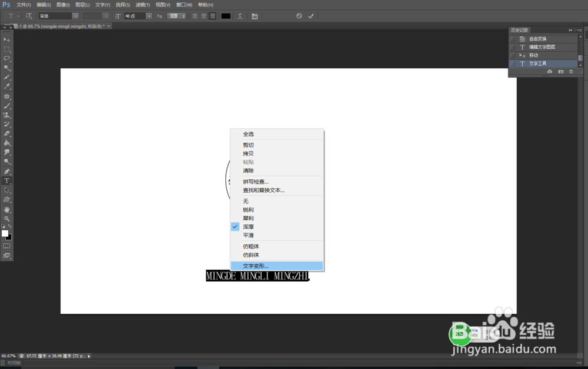Click the text color swatch in options bar
The image size is (588, 369).
click(226, 16)
